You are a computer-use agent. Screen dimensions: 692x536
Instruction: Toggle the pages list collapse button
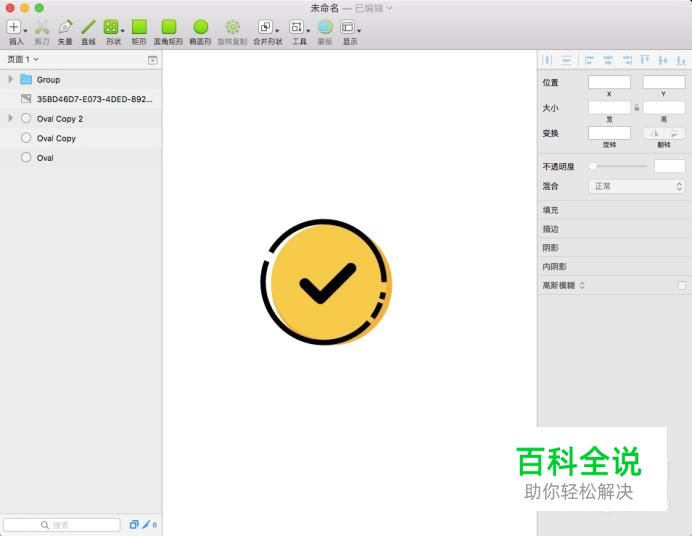153,60
